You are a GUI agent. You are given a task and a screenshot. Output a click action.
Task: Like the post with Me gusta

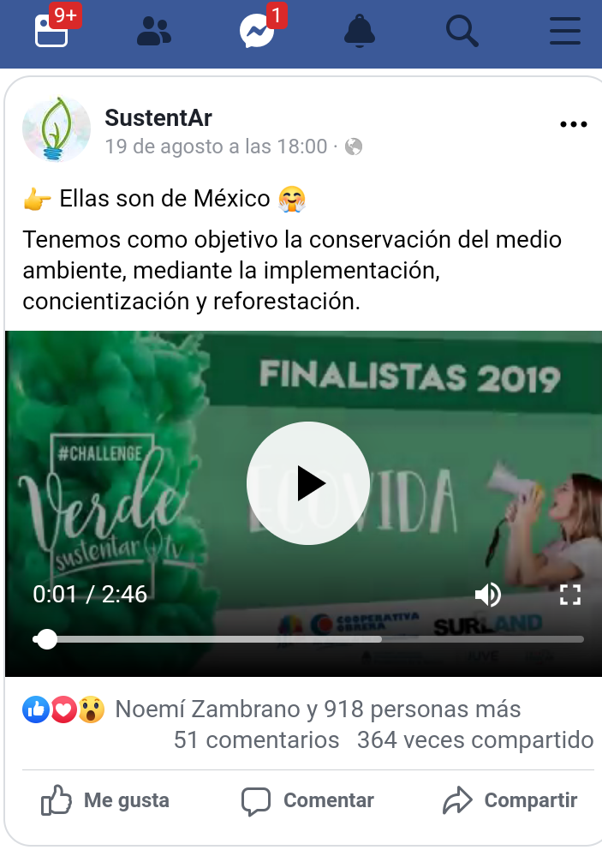point(105,800)
